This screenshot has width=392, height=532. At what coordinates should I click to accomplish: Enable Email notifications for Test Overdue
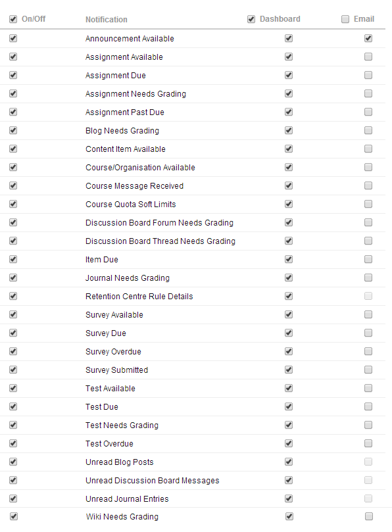pyautogui.click(x=368, y=443)
